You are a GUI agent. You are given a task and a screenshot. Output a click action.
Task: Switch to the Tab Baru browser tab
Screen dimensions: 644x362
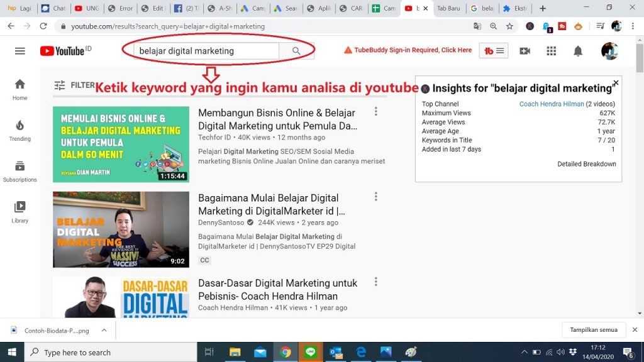pos(449,9)
